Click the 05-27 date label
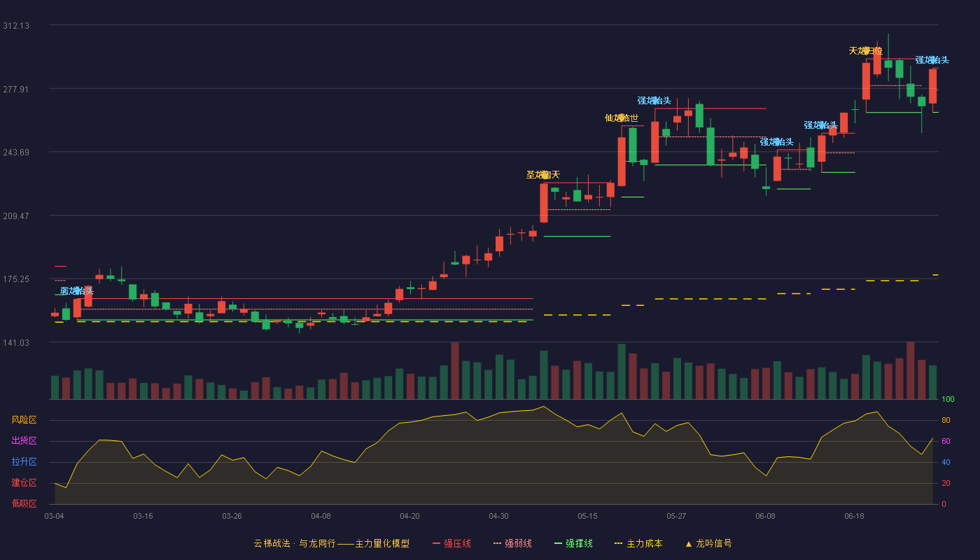Viewport: 980px width, 560px height. pos(677,516)
